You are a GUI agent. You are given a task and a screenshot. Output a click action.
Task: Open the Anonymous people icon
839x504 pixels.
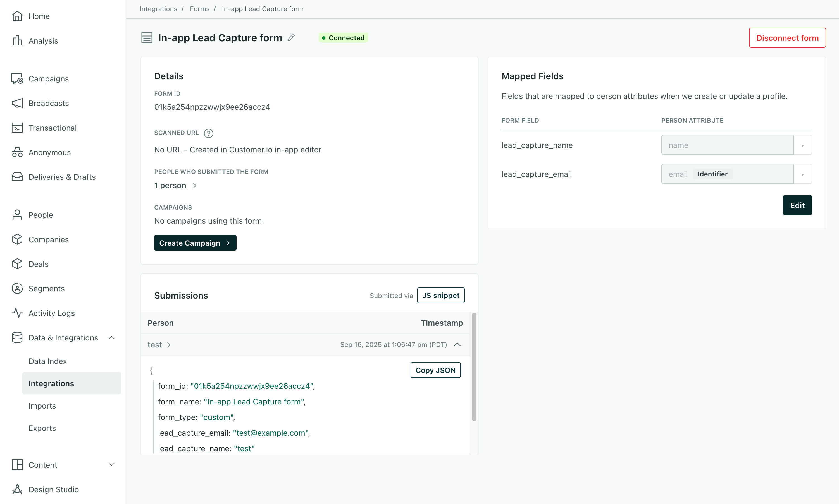coord(17,152)
